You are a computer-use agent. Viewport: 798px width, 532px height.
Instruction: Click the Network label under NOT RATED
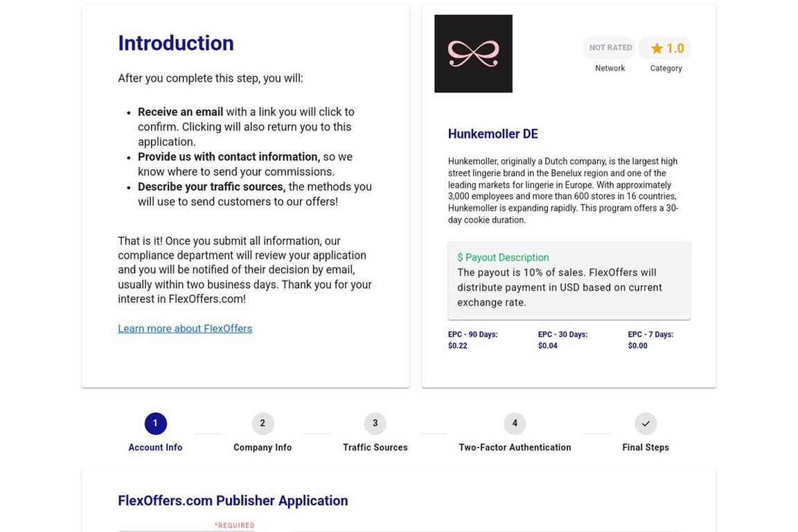click(x=610, y=68)
